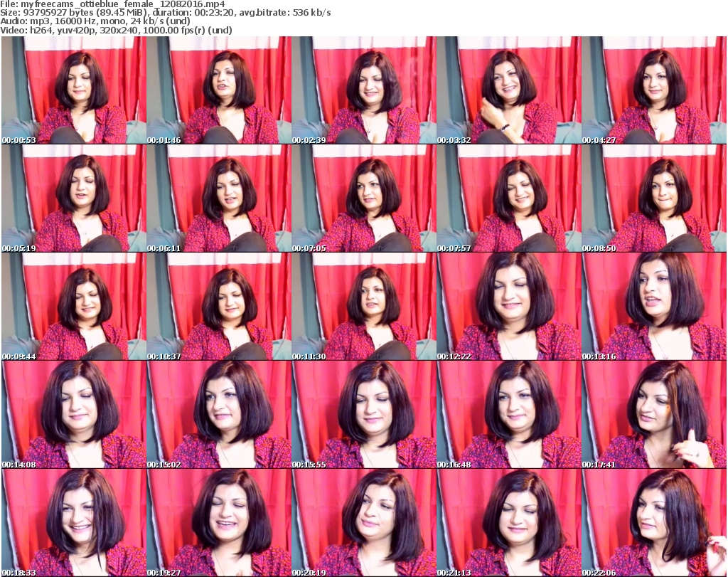Viewport: 728px width, 577px height.
Task: Click the thumbnail at 00:18:33
Action: [74, 523]
